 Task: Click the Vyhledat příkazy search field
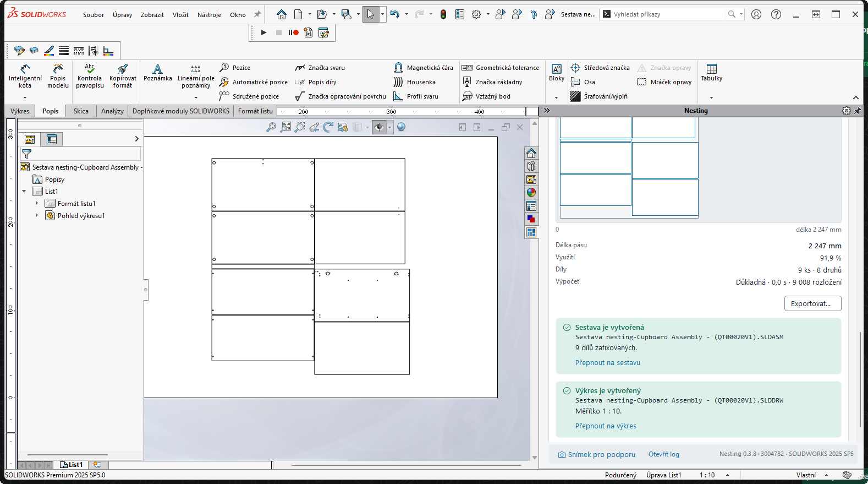point(668,14)
